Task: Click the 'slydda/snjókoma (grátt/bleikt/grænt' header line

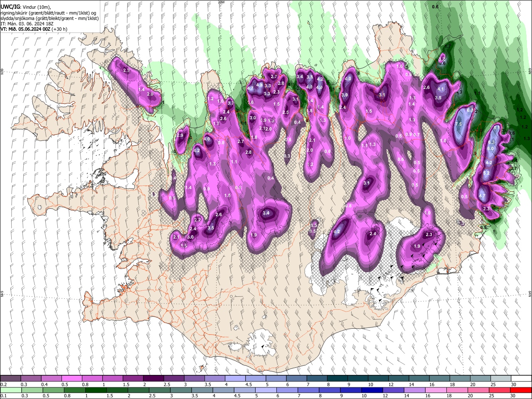Action: 49,18
